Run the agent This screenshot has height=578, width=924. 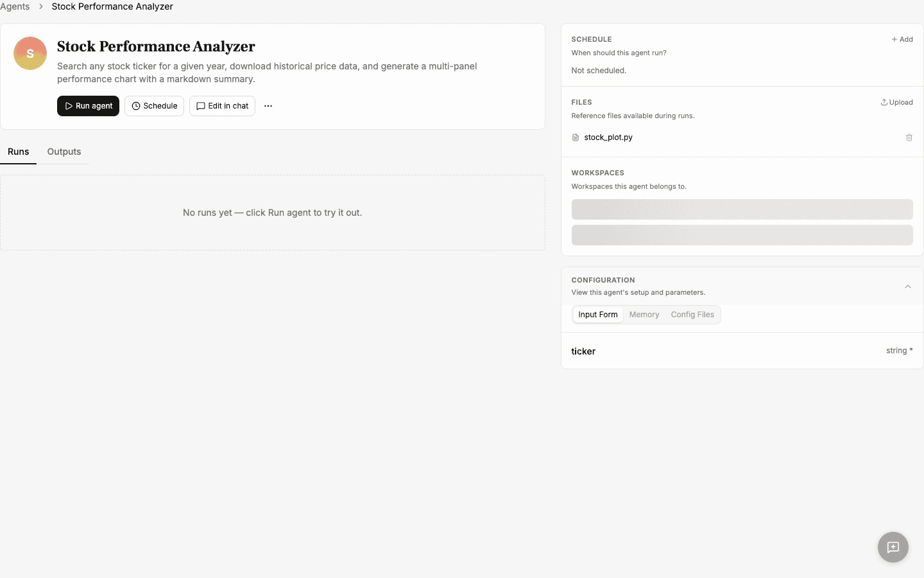point(88,106)
